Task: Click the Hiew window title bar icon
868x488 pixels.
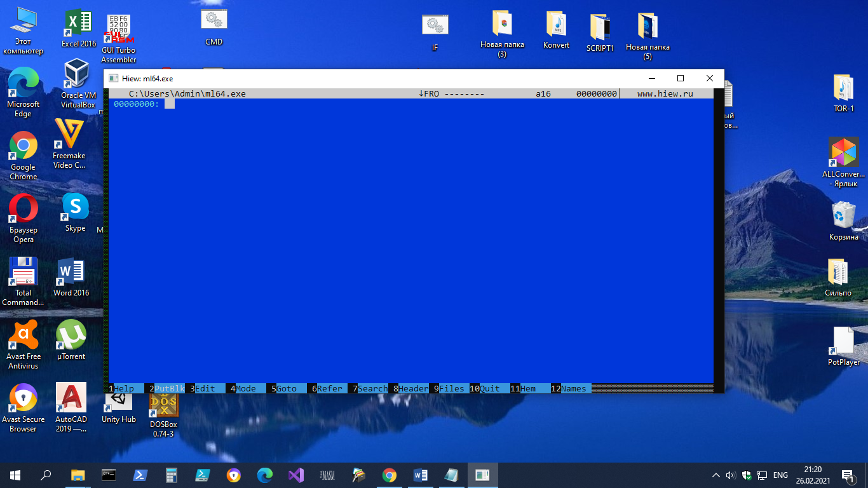Action: [x=113, y=78]
